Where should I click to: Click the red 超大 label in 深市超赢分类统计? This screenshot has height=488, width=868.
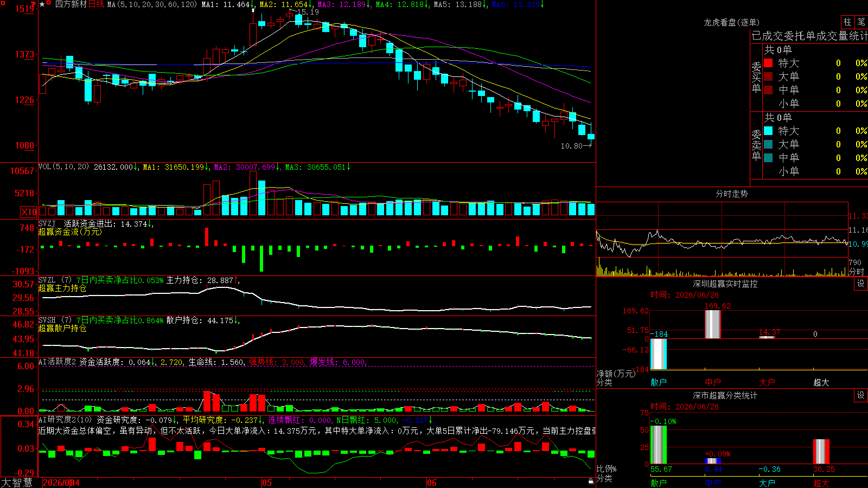(x=821, y=483)
